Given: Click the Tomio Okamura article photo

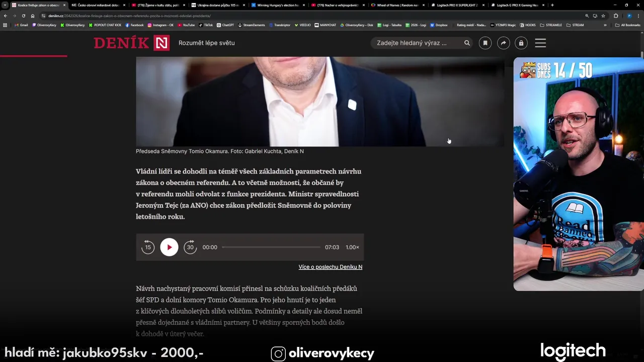Looking at the screenshot, I should (x=320, y=102).
